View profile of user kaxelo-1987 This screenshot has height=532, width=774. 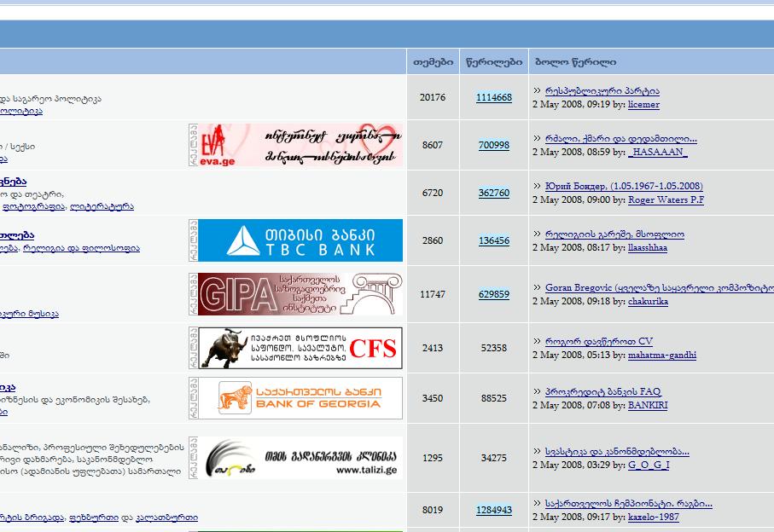(x=653, y=518)
